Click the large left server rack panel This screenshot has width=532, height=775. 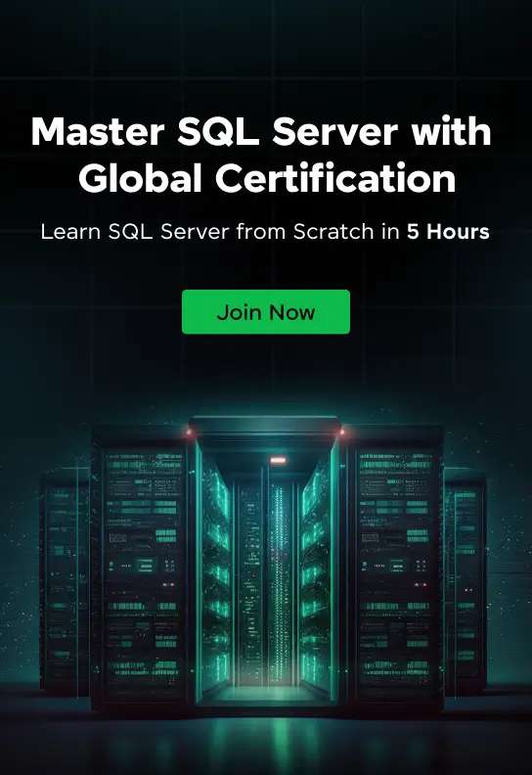pyautogui.click(x=142, y=569)
